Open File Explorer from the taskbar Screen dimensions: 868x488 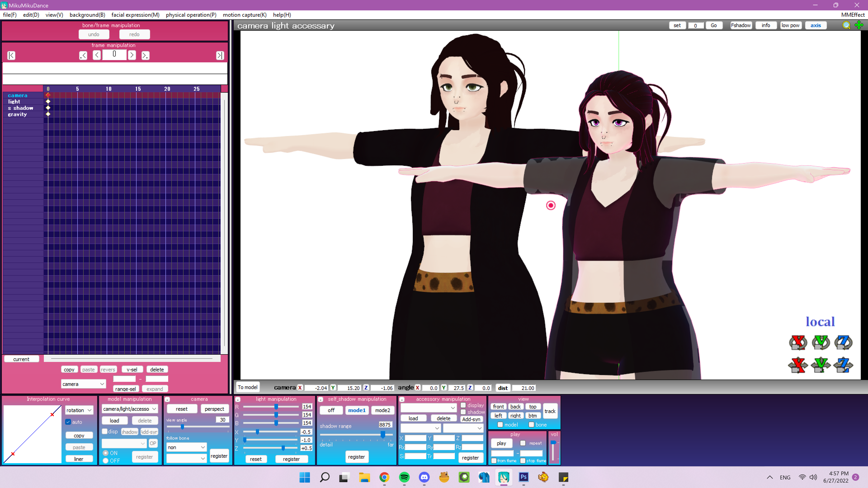click(x=364, y=477)
